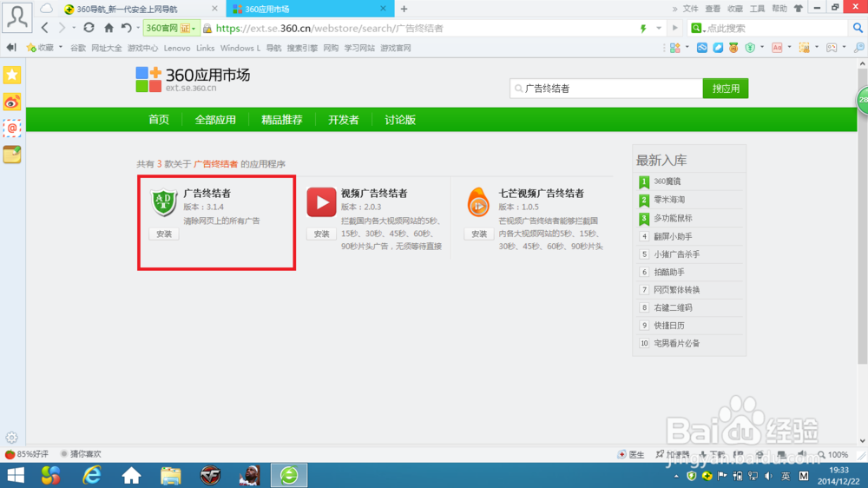Click the forward navigation arrow
868x488 pixels.
62,28
